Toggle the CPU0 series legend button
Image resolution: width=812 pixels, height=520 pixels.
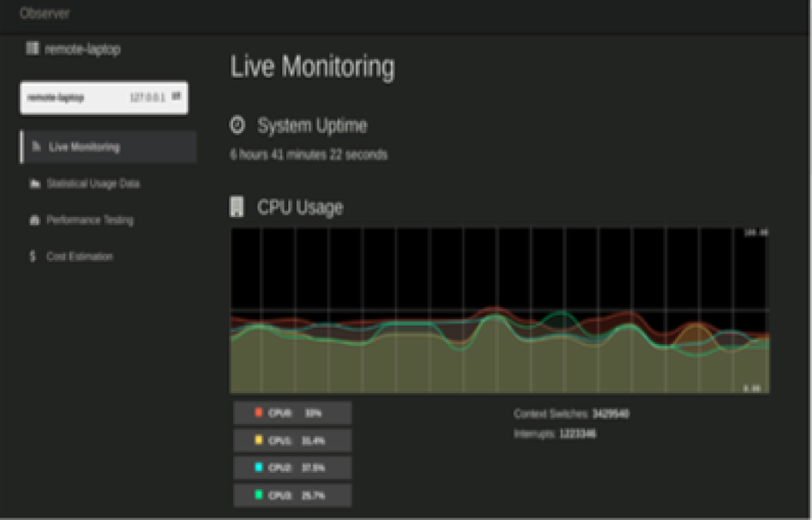292,413
